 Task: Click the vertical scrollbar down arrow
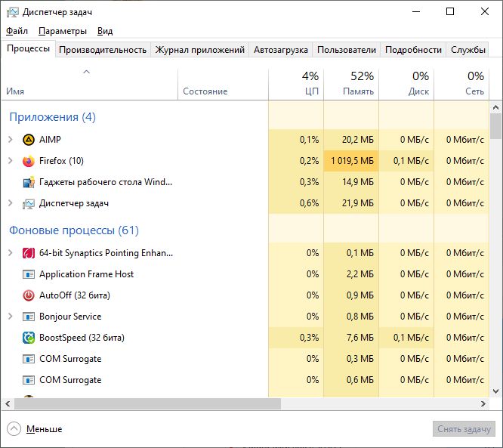(495, 391)
